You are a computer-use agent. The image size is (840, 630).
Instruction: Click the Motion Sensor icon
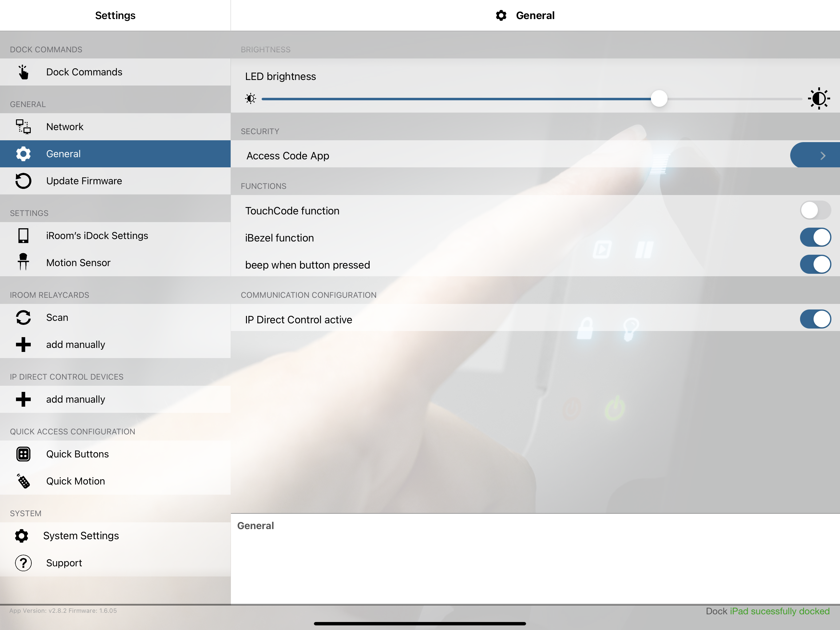click(x=23, y=262)
